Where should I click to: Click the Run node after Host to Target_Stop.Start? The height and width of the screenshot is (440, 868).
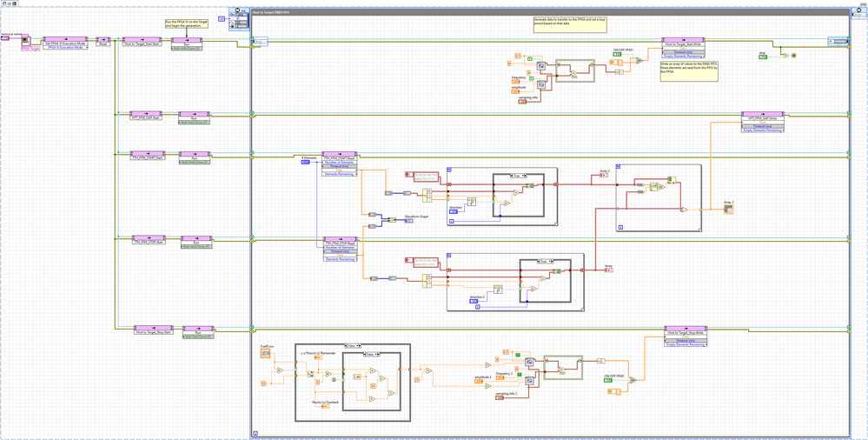(198, 332)
